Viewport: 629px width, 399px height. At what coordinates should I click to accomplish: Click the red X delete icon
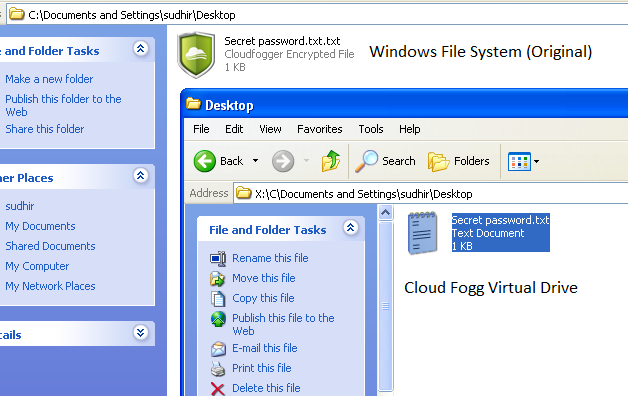(x=218, y=389)
